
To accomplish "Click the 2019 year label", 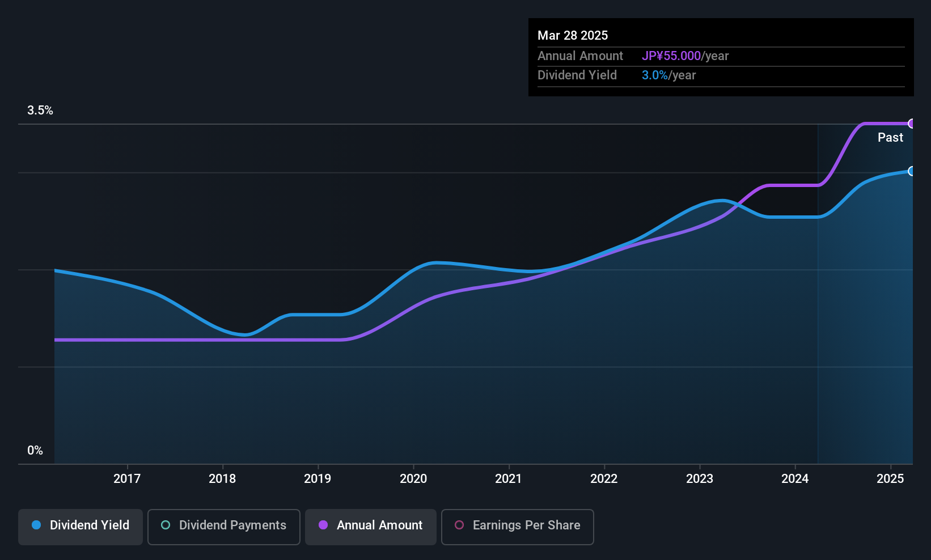I will pyautogui.click(x=318, y=479).
